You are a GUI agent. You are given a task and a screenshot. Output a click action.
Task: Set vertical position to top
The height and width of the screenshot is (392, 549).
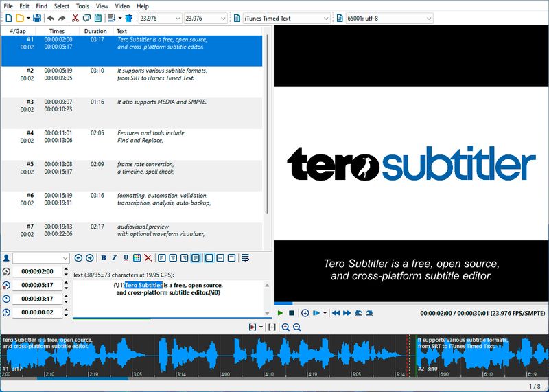[231, 258]
